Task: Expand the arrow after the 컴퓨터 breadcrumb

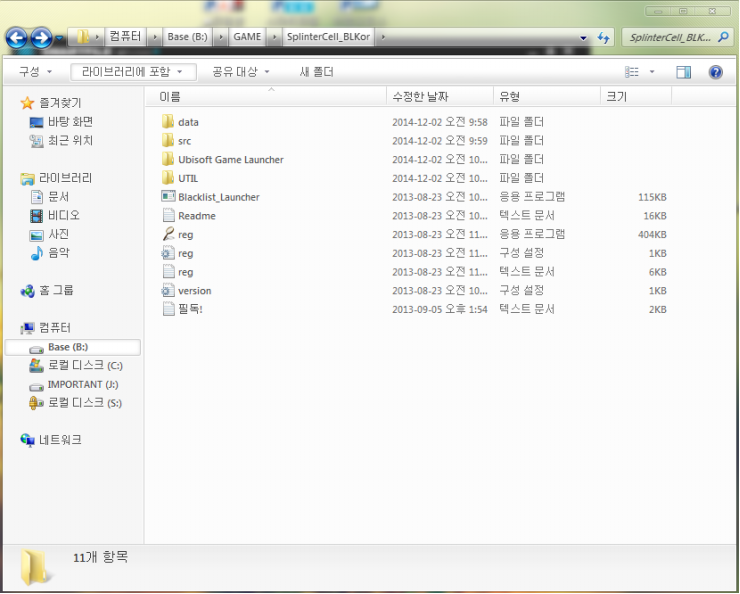Action: click(x=154, y=37)
